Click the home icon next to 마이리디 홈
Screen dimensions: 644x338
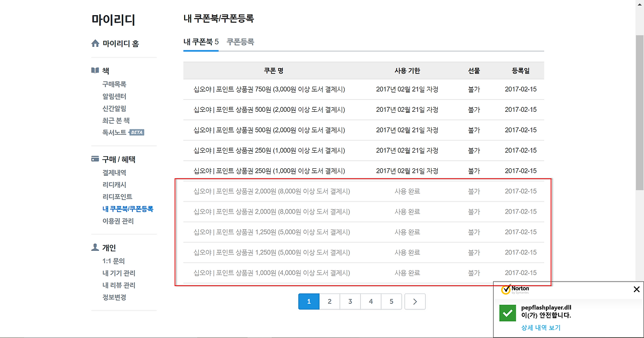click(96, 43)
